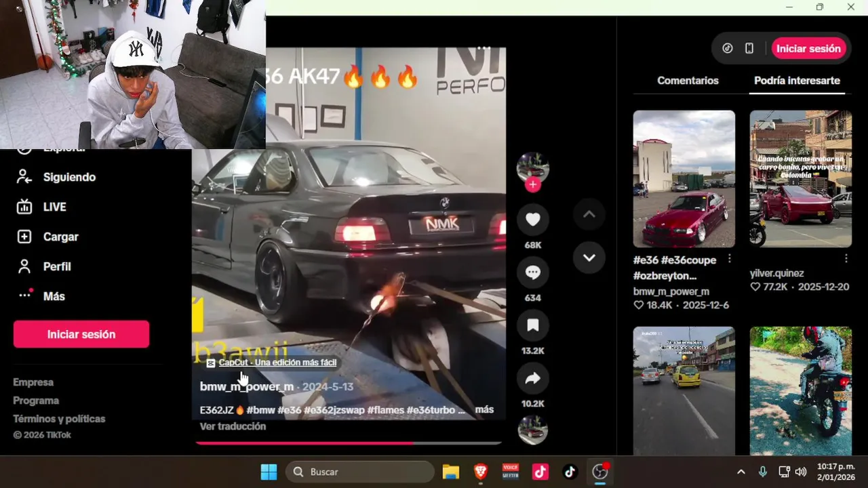Switch to the Podría interesarte tab

pos(797,80)
